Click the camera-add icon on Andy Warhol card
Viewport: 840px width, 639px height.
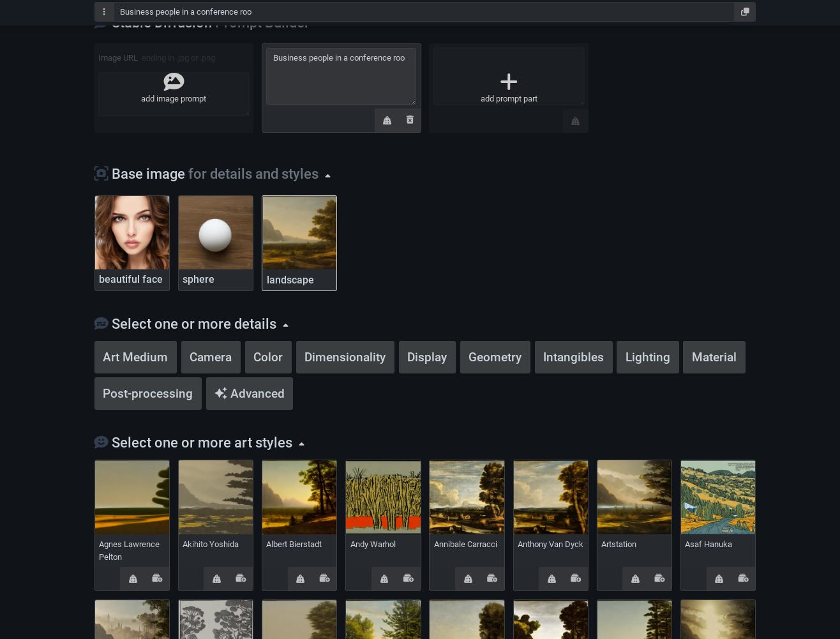pos(408,578)
